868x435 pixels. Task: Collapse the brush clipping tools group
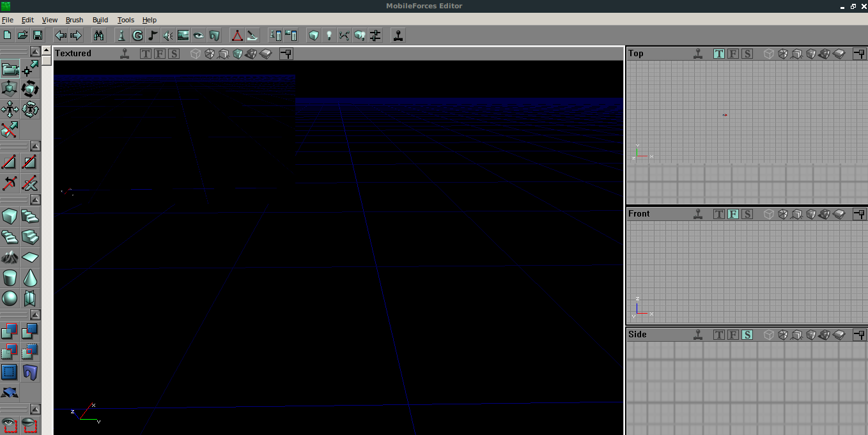[x=36, y=146]
